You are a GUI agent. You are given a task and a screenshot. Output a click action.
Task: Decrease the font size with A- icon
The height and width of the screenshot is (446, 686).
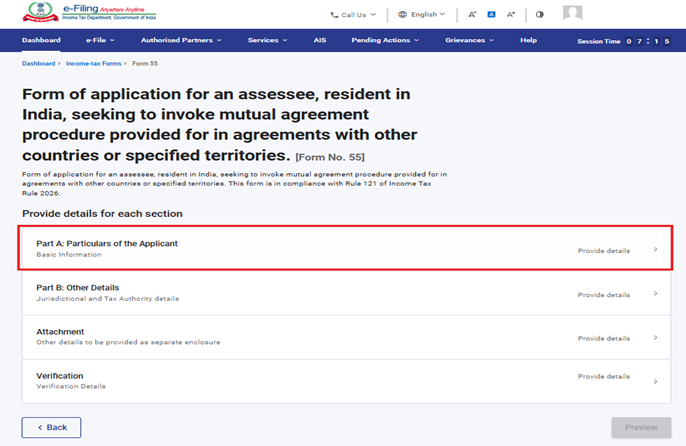point(472,15)
